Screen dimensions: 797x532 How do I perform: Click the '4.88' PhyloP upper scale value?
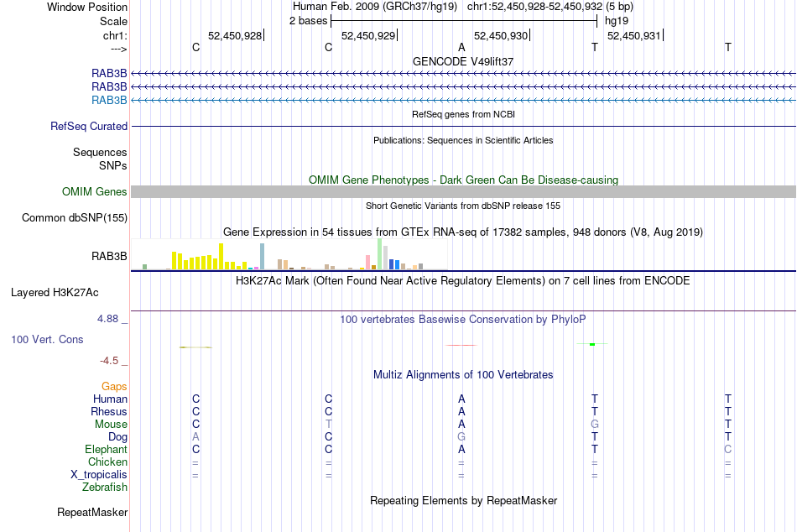pos(107,319)
